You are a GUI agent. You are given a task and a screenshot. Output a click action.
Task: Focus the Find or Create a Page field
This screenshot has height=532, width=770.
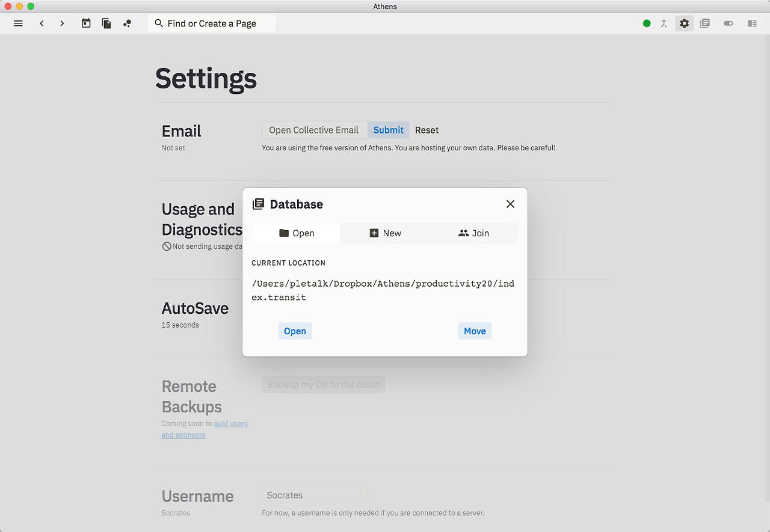[x=212, y=23]
